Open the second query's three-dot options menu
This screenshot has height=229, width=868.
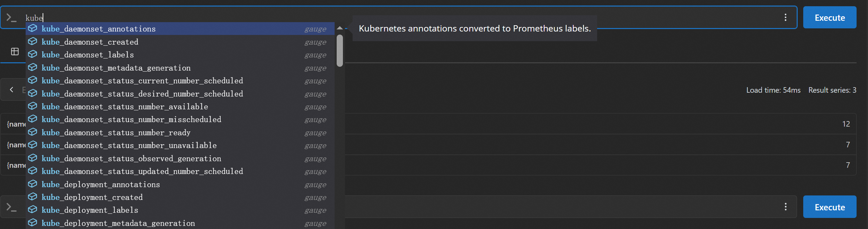point(785,207)
